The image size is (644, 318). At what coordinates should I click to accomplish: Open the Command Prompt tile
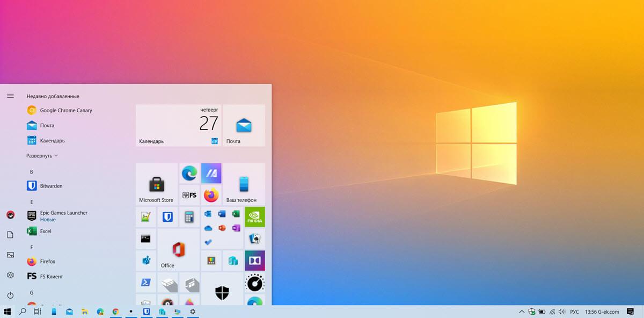[145, 238]
